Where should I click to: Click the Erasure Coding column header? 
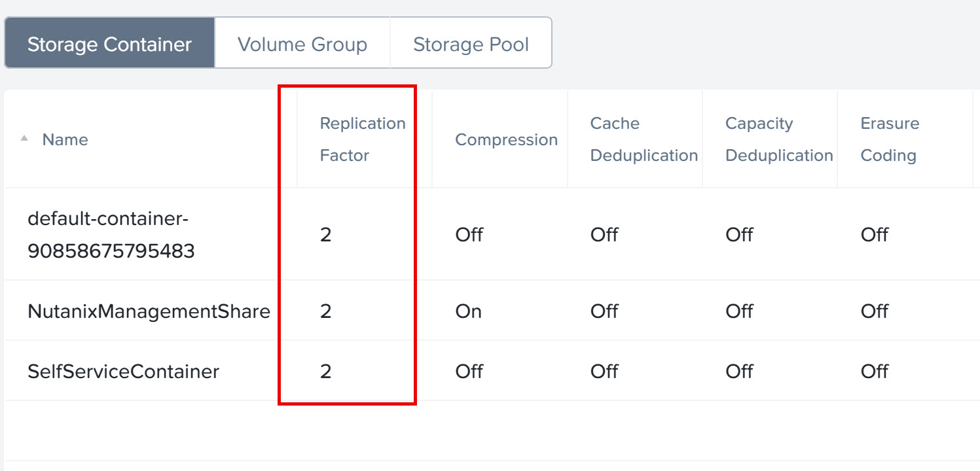pos(890,139)
